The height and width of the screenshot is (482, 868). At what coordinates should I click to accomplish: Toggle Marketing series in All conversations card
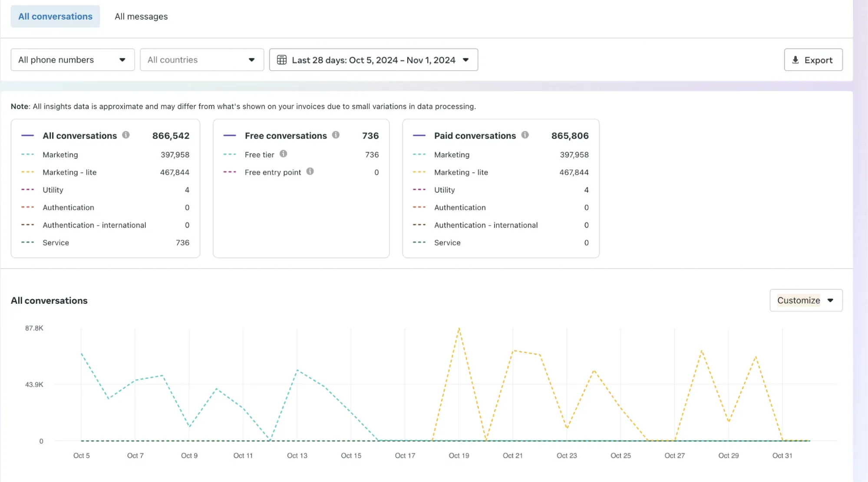point(60,155)
